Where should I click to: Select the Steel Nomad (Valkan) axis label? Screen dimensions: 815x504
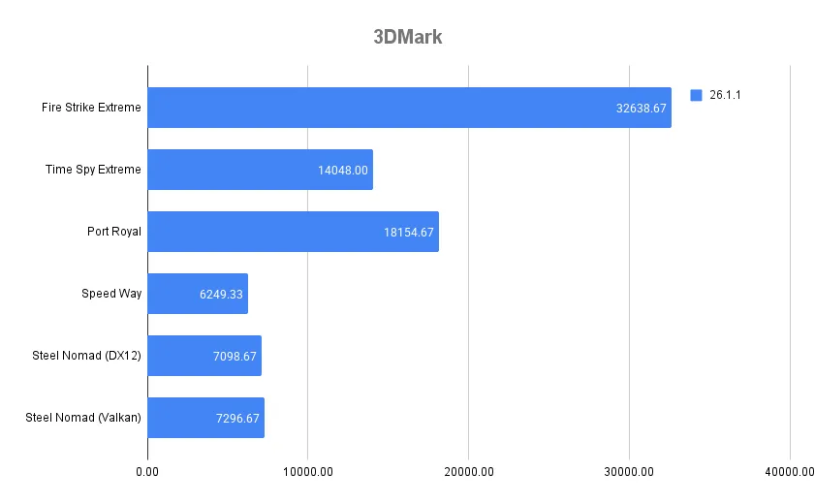[x=83, y=418]
